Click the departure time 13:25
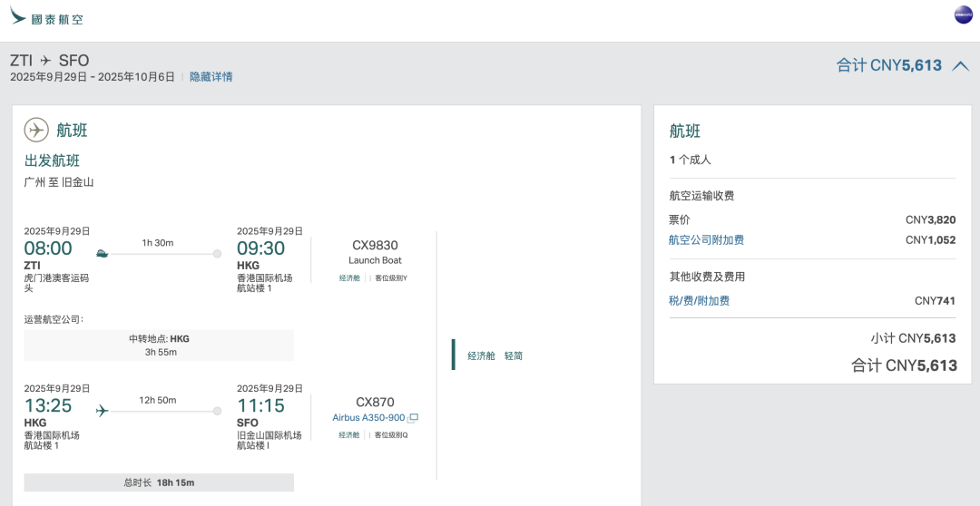 [x=48, y=406]
